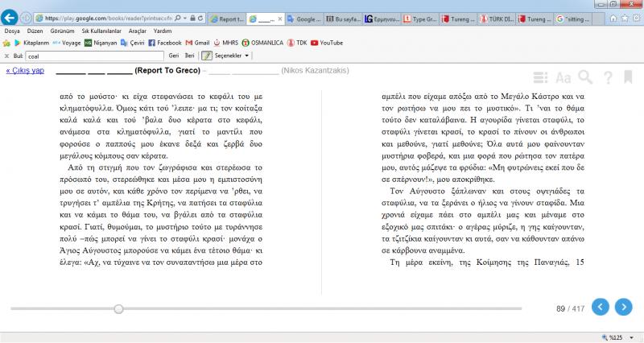Image resolution: width=644 pixels, height=343 pixels.
Task: Click the '(Report To Greco)' book title
Action: pyautogui.click(x=167, y=70)
